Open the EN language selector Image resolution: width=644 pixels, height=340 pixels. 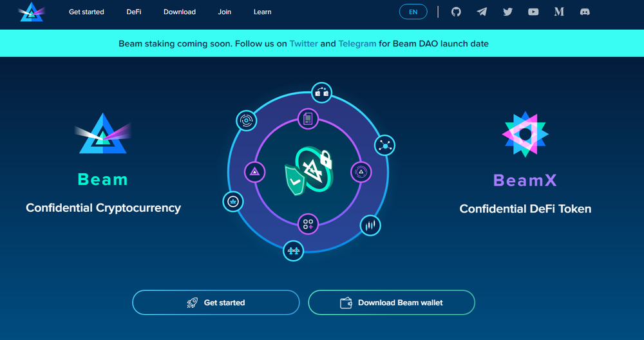coord(413,12)
